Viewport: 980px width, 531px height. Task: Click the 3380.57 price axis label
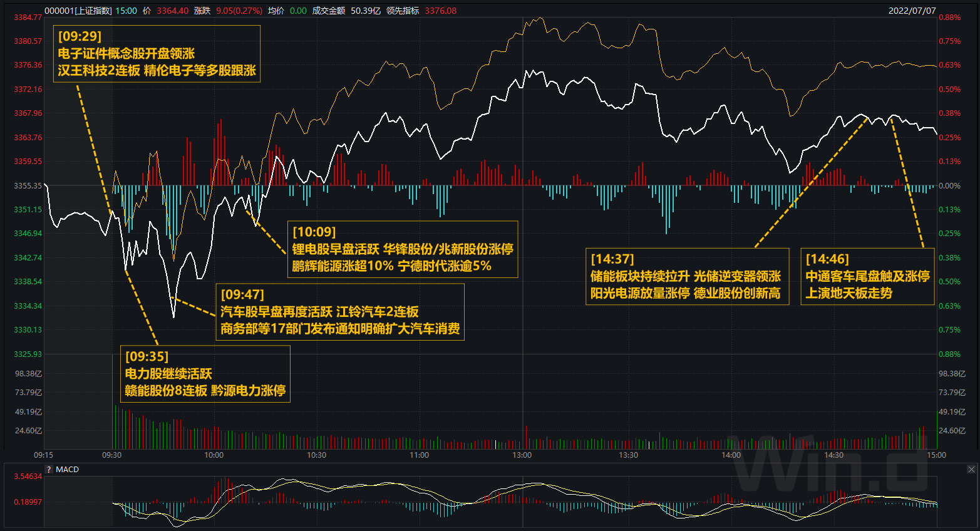28,41
